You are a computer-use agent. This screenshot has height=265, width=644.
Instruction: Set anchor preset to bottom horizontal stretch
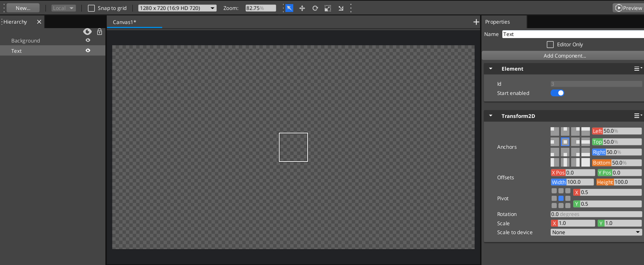(x=585, y=152)
